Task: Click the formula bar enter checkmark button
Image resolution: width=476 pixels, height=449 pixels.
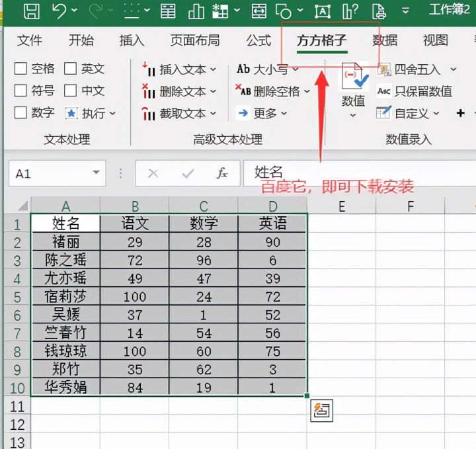Action: (188, 174)
